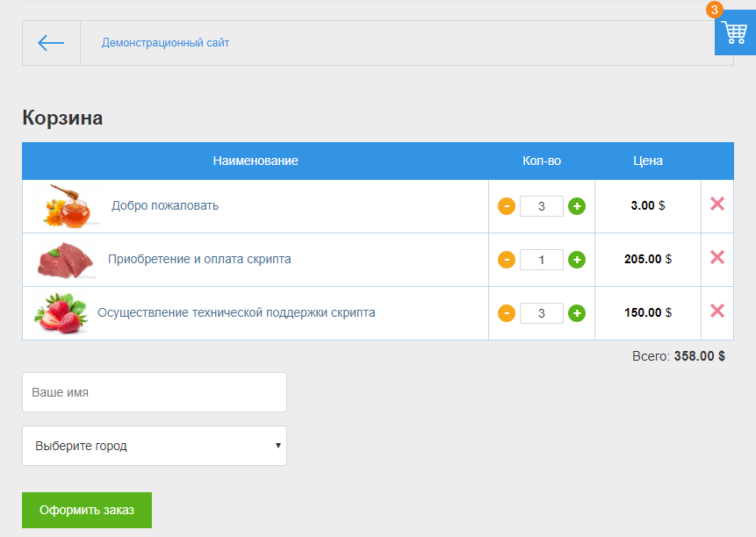The width and height of the screenshot is (756, 537).
Task: Remove Приобретение и оплата скрипта from cart
Action: 716,257
